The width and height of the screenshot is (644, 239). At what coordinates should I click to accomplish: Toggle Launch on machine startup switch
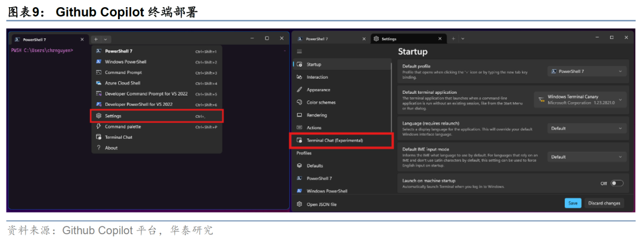point(617,183)
